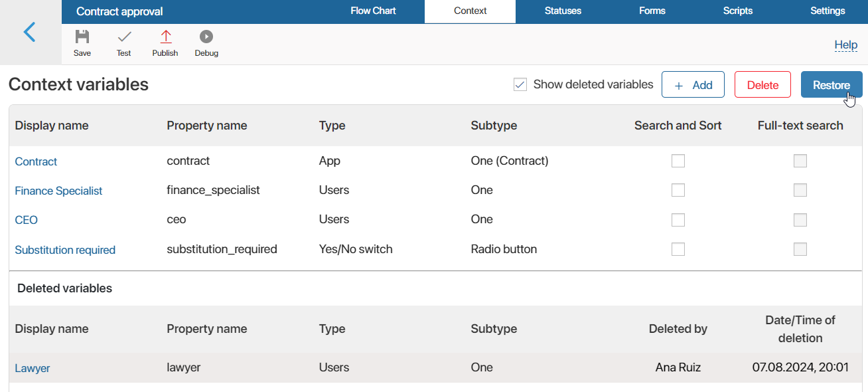The width and height of the screenshot is (868, 392).
Task: Open the Statuses tab
Action: tap(563, 11)
